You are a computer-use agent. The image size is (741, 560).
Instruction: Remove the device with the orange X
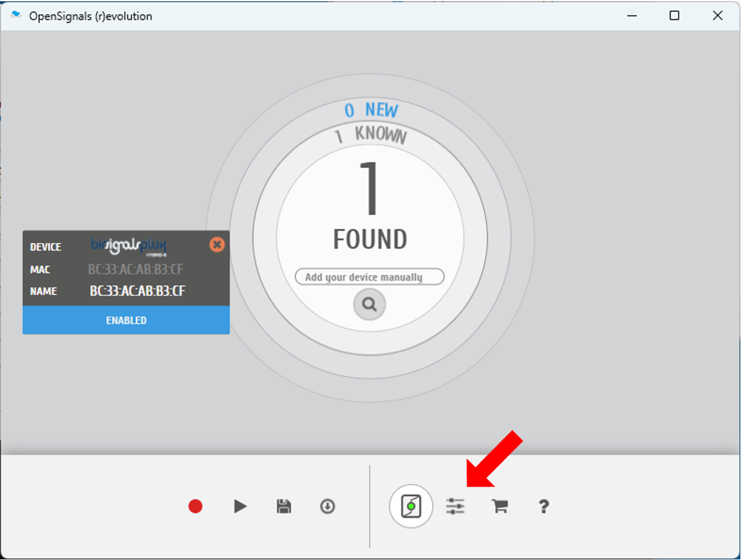[x=217, y=244]
